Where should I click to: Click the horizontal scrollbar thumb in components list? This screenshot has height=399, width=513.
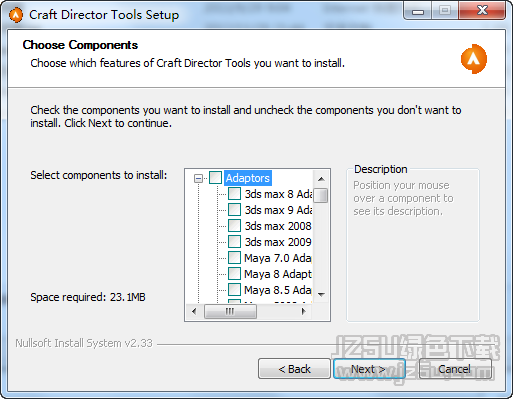click(x=230, y=311)
